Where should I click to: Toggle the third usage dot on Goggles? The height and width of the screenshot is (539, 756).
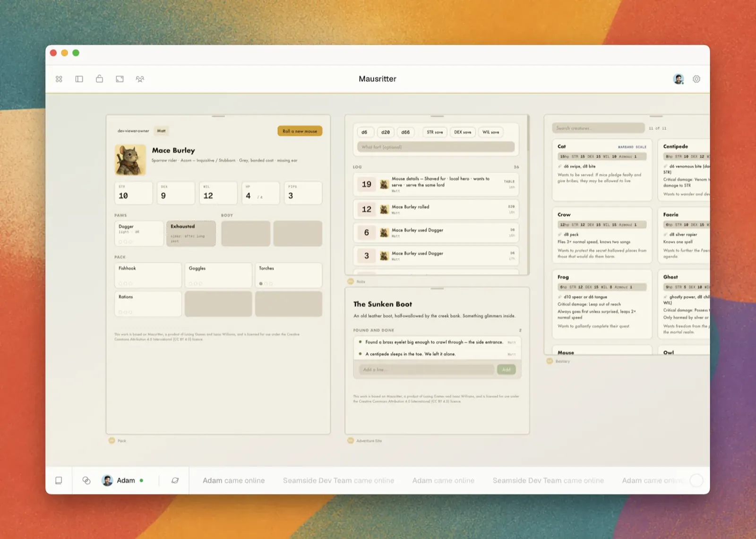click(200, 283)
